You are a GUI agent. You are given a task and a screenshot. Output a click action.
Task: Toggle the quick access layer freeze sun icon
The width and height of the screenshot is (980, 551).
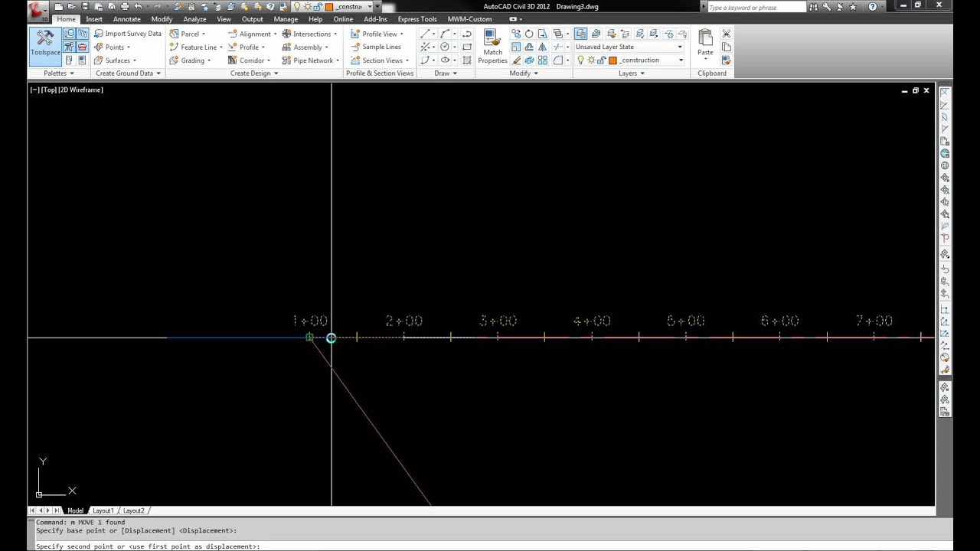click(x=307, y=6)
